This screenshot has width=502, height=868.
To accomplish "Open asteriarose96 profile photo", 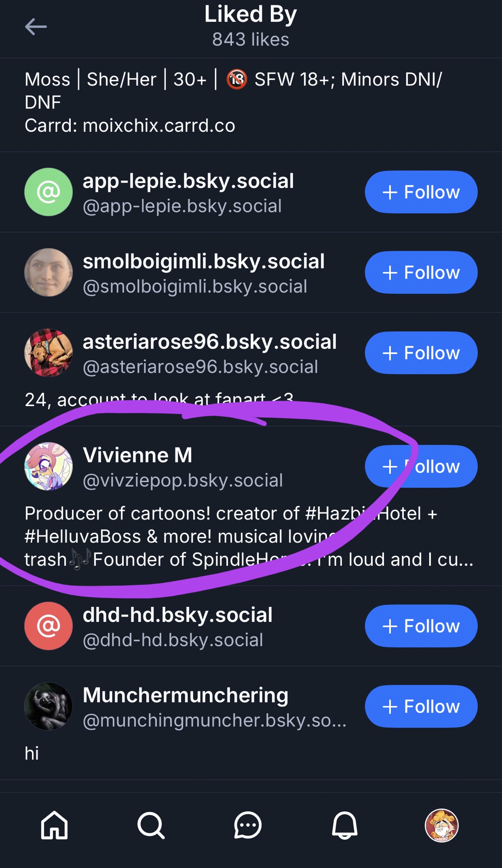I will [48, 353].
